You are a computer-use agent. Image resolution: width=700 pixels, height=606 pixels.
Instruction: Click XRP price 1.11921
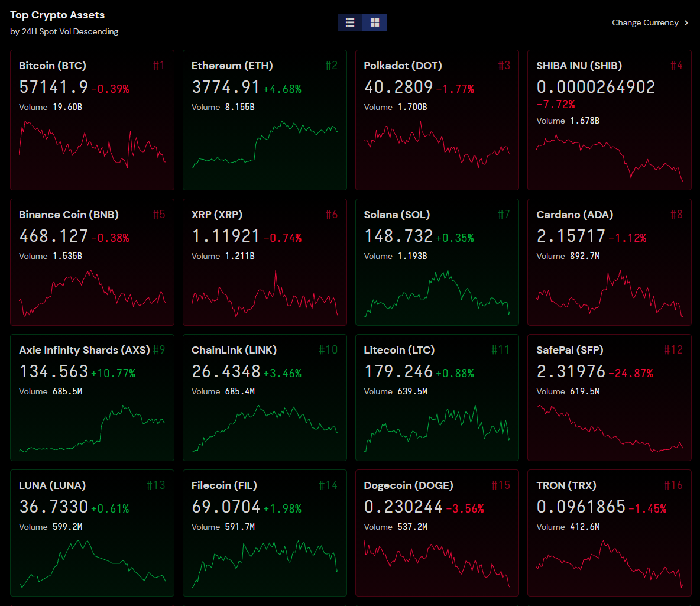(x=225, y=236)
